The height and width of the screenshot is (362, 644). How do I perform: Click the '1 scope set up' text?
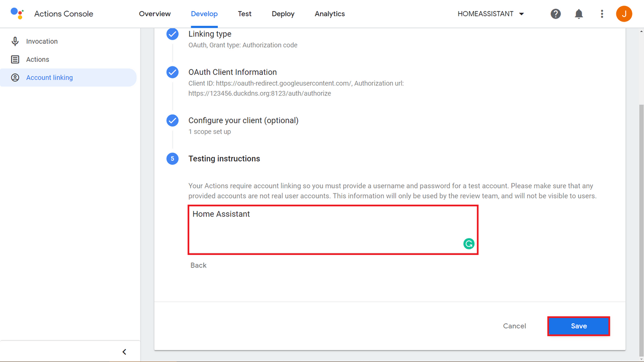pos(210,132)
